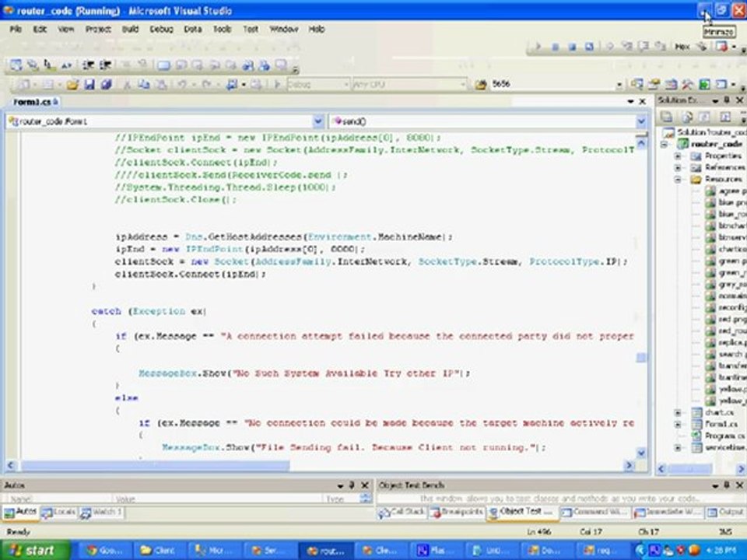This screenshot has height=560, width=747.
Task: Select the Form1.cs editor tab
Action: point(35,102)
